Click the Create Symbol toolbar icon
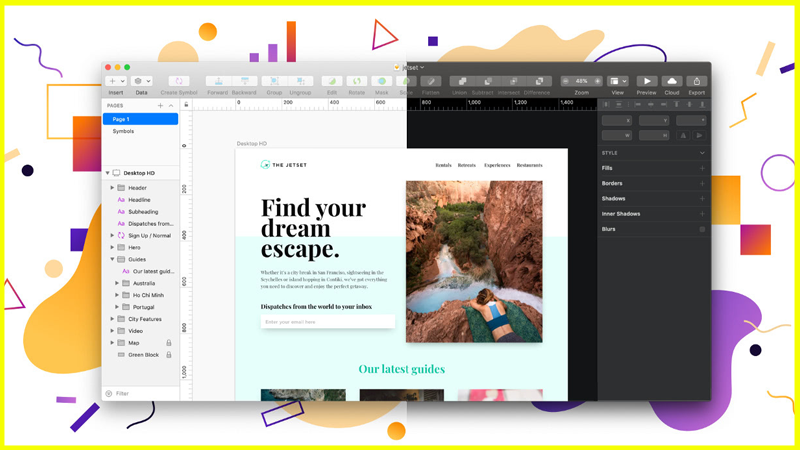This screenshot has height=450, width=800. pyautogui.click(x=179, y=81)
